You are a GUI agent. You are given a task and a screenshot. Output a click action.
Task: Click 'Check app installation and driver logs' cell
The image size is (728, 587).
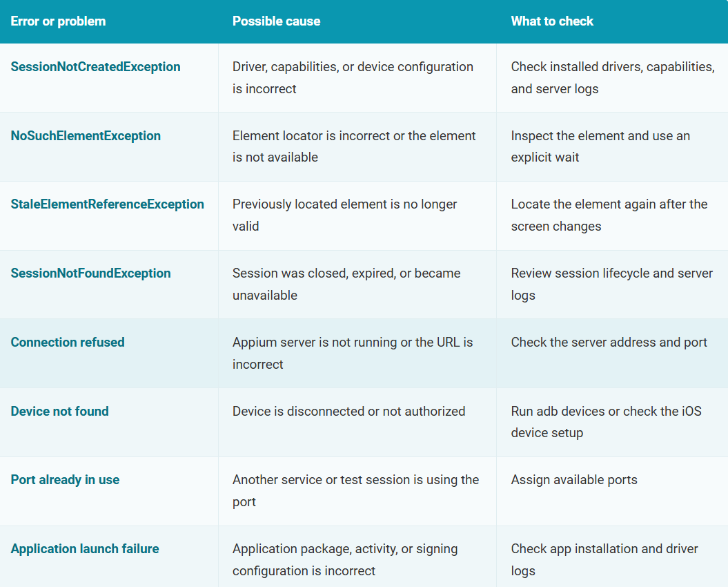point(604,559)
